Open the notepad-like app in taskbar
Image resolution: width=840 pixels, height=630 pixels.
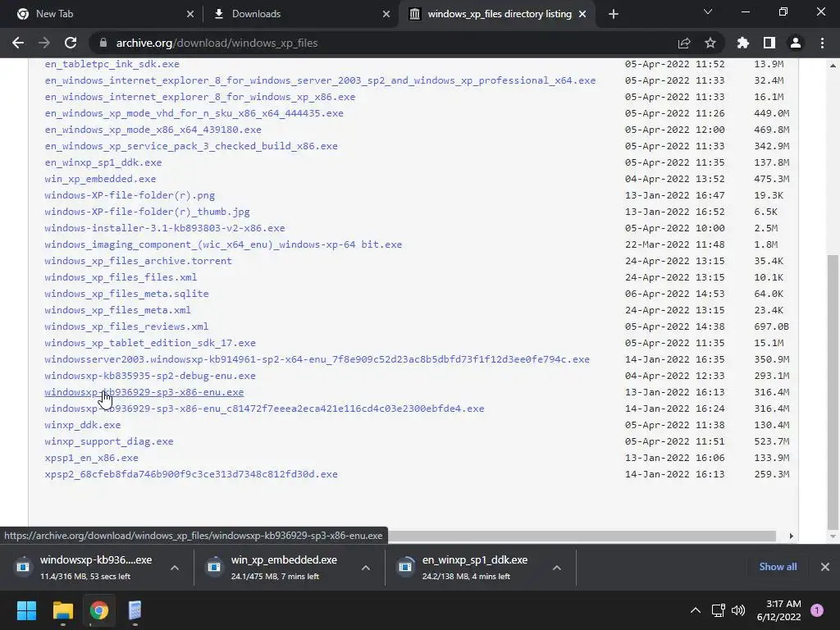click(x=135, y=610)
